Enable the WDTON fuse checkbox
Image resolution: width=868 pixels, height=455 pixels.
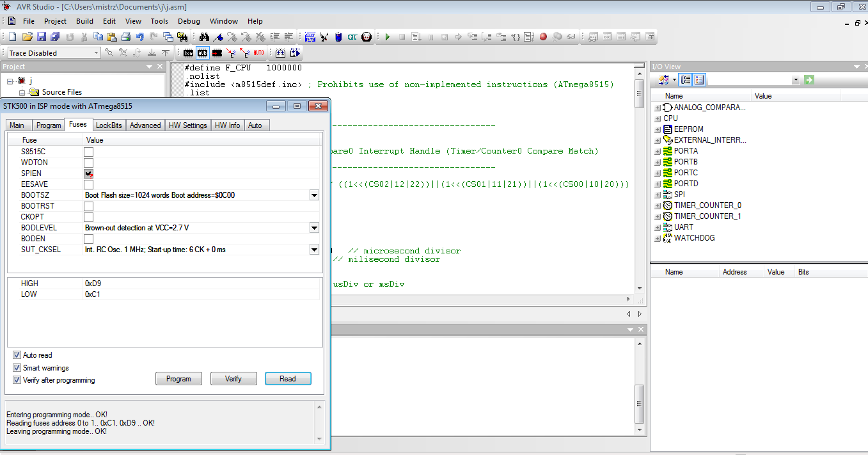pos(89,163)
